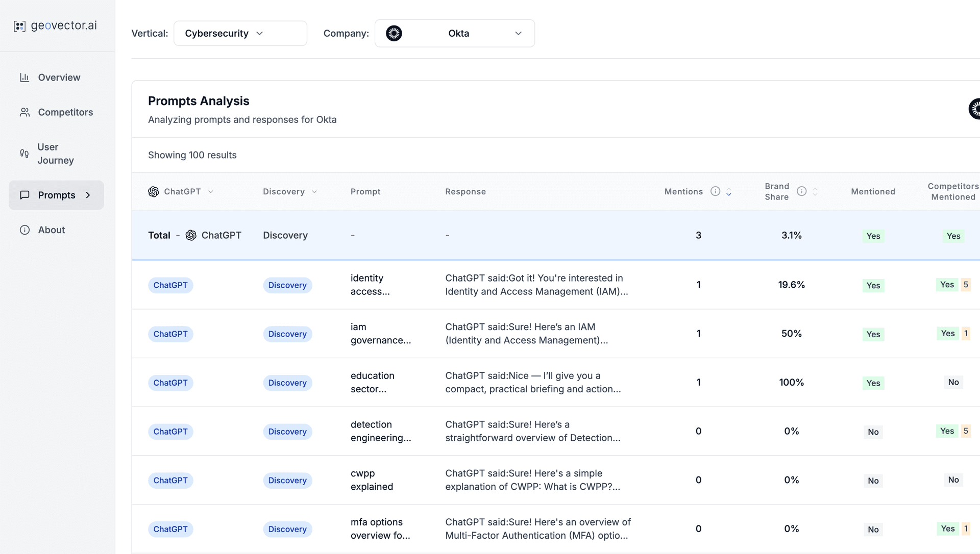Screen dimensions: 980x554
Task: Click the Okta logo inside the Company selector
Action: (x=394, y=33)
